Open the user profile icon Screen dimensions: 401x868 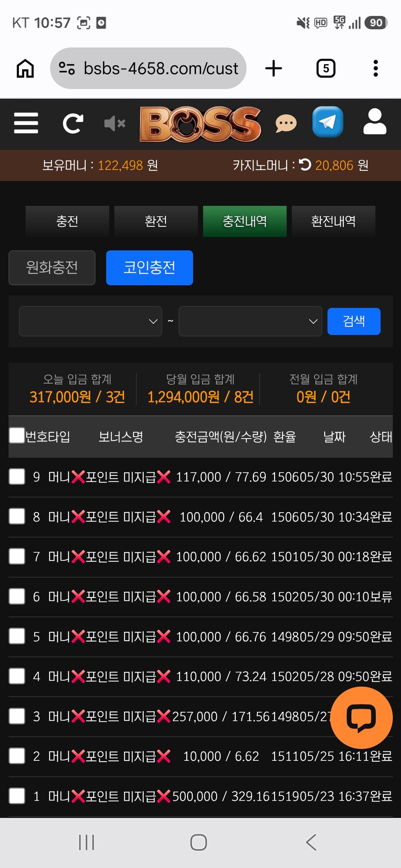pyautogui.click(x=375, y=122)
